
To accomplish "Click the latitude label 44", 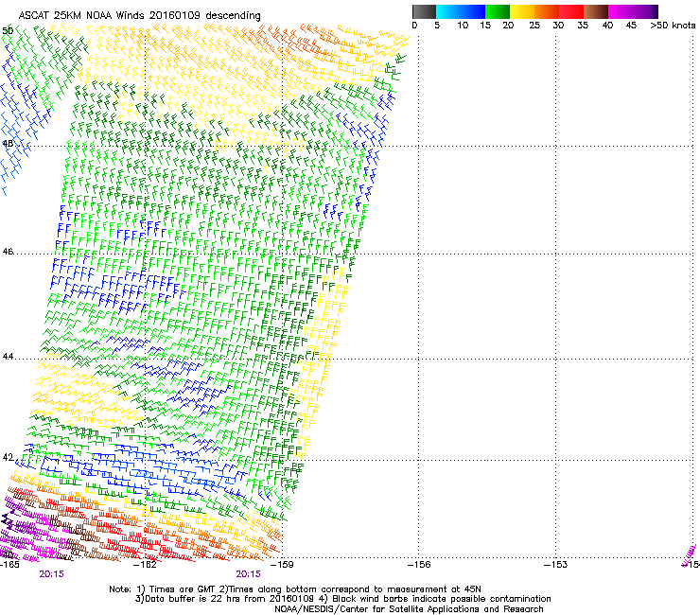I will click(x=8, y=357).
